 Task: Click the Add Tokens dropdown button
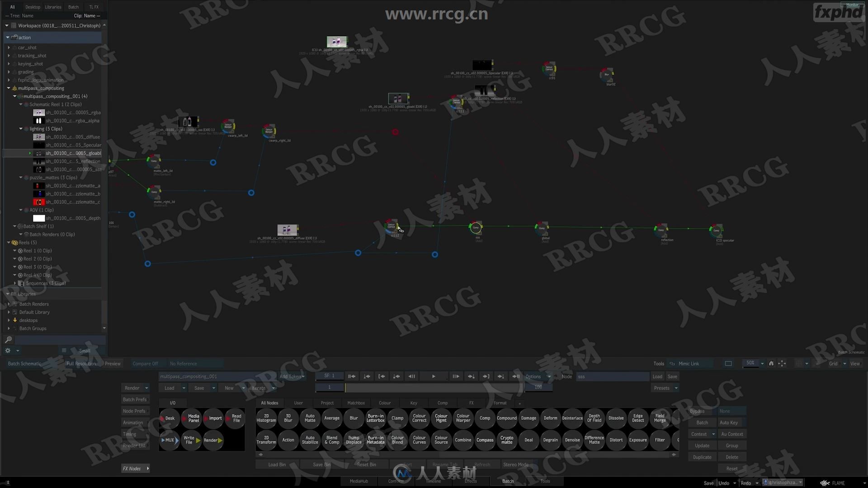click(x=292, y=376)
